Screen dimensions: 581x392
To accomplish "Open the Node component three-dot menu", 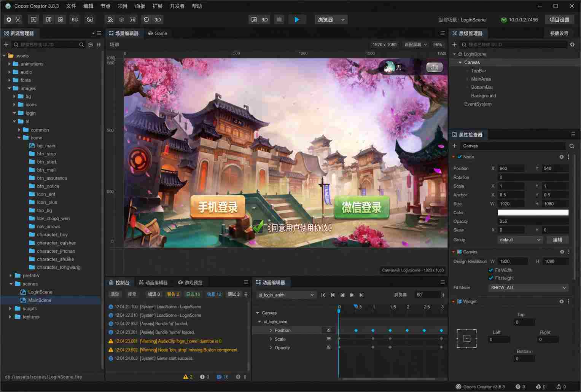I will click(569, 157).
